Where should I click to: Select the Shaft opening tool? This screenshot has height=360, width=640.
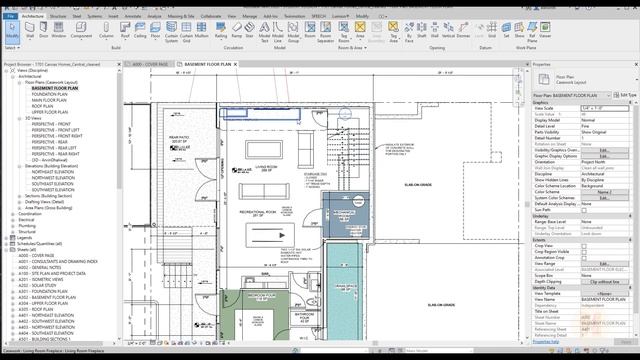(422, 31)
